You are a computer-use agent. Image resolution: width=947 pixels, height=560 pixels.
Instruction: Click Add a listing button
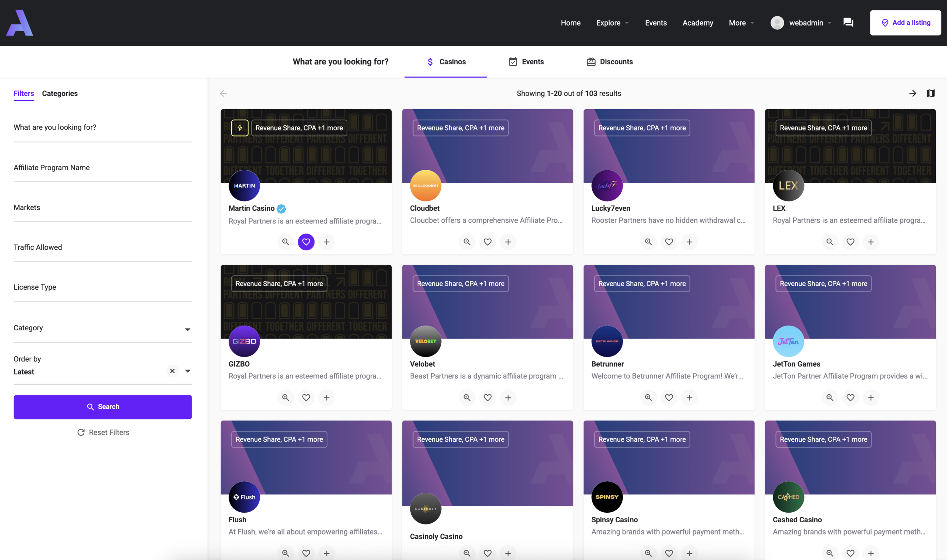pos(906,23)
